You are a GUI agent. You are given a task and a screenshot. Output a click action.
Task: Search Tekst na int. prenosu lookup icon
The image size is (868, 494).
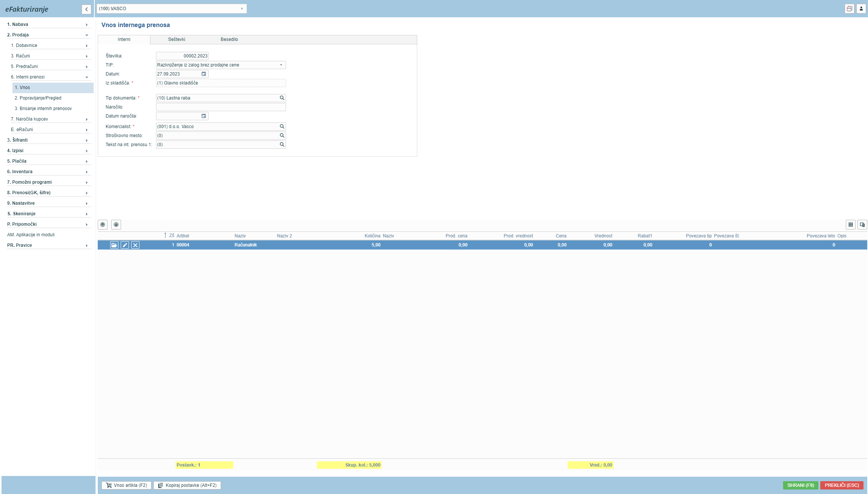[x=282, y=145]
